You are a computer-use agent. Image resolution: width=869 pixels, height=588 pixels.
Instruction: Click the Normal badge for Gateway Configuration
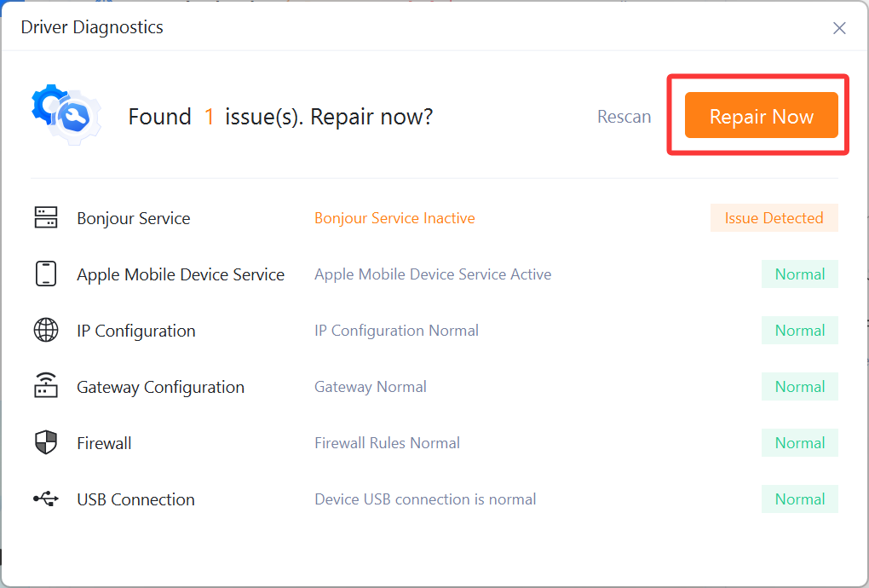click(x=799, y=386)
